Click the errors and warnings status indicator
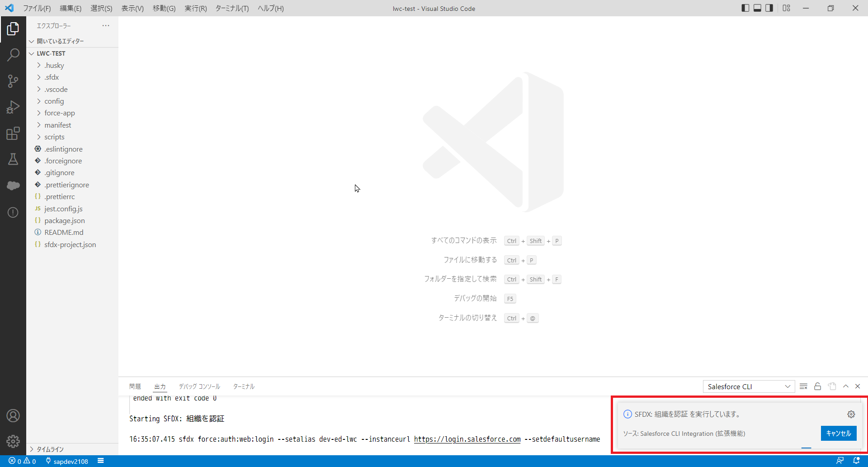This screenshot has width=868, height=467. click(x=22, y=461)
